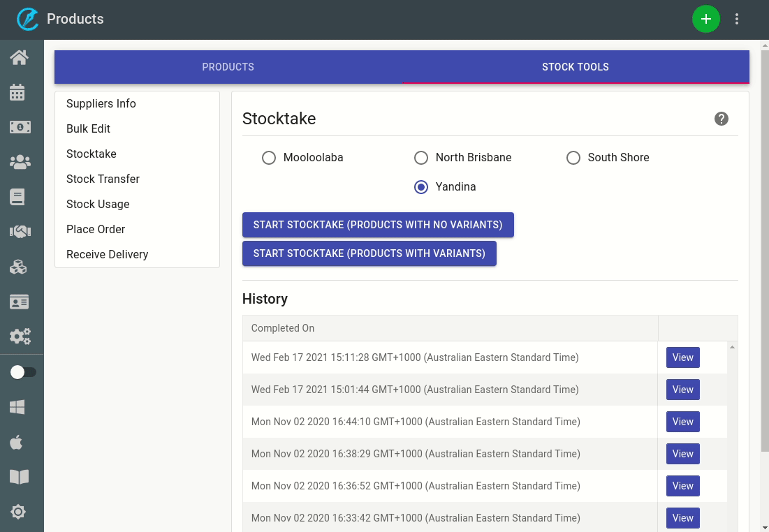Open the money bill sales icon
This screenshot has height=532, width=769.
pos(20,127)
